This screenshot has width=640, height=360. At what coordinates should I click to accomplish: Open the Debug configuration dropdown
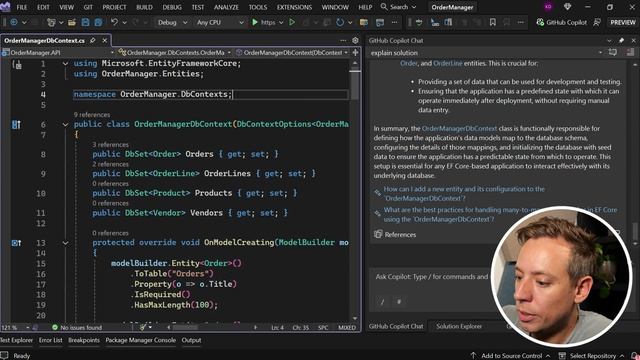tap(172, 22)
